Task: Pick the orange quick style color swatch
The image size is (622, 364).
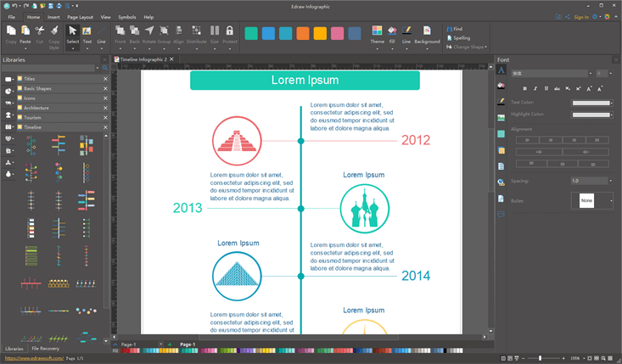Action: 303,33
